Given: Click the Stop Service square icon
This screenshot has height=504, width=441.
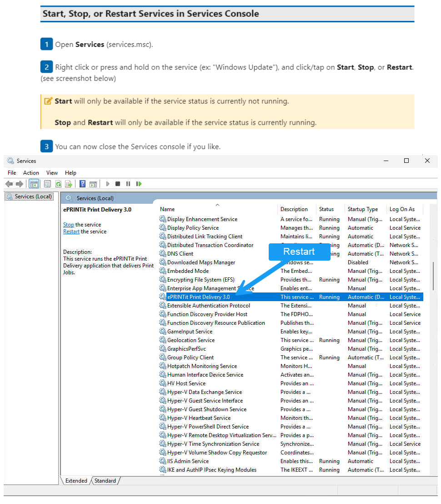Looking at the screenshot, I should point(118,184).
